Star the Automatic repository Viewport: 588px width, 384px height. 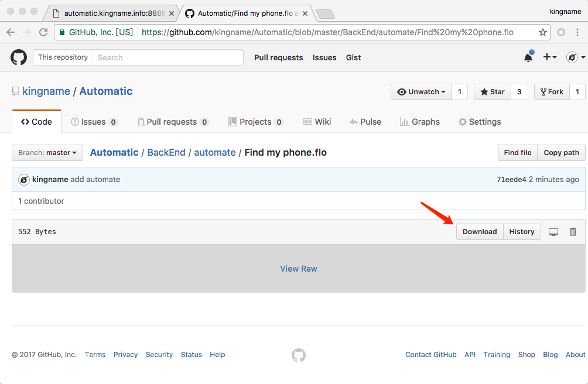[x=493, y=92]
